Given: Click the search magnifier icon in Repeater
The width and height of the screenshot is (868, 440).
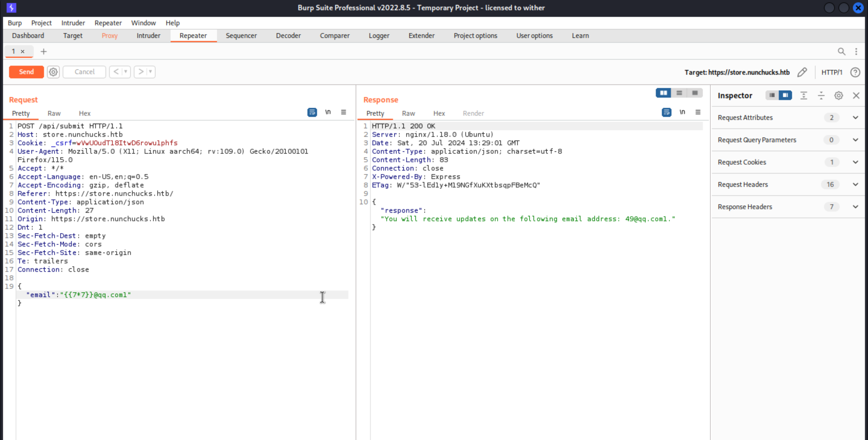Looking at the screenshot, I should [841, 52].
